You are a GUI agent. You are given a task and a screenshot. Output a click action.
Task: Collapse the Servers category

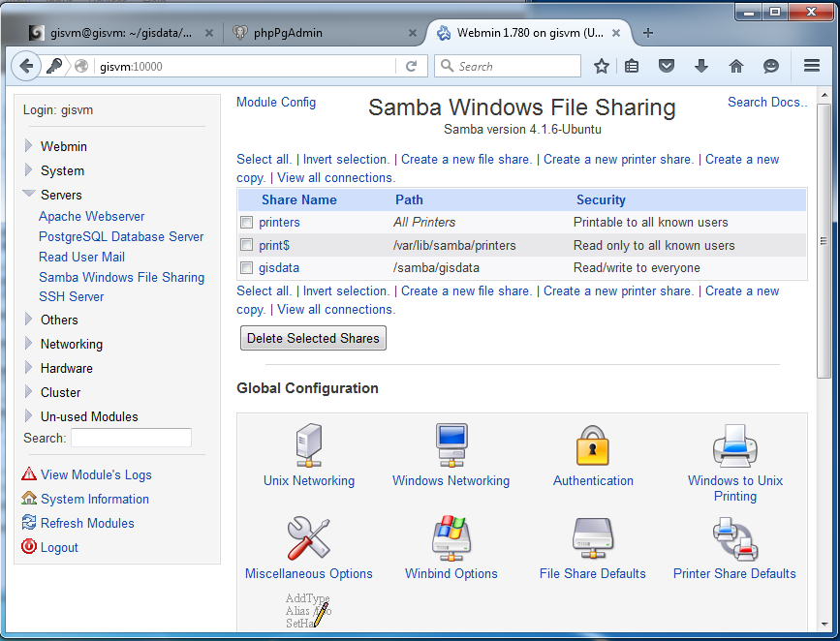click(x=29, y=194)
